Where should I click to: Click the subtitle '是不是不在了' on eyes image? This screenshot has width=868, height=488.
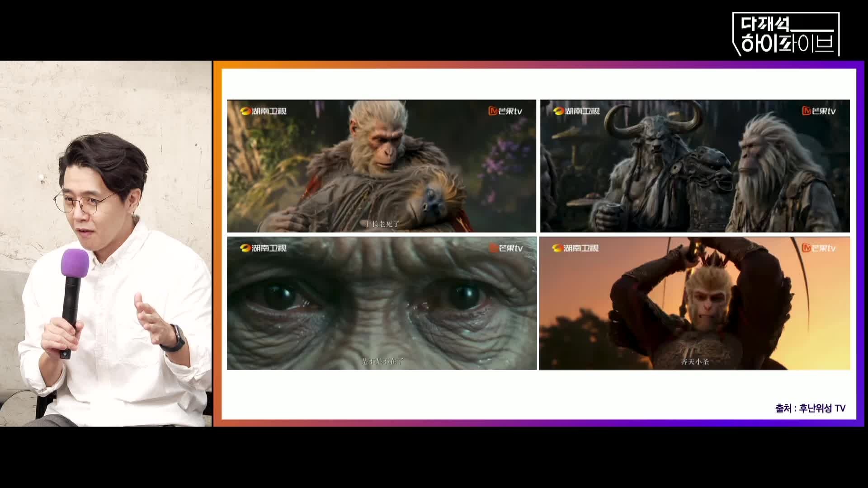(382, 361)
